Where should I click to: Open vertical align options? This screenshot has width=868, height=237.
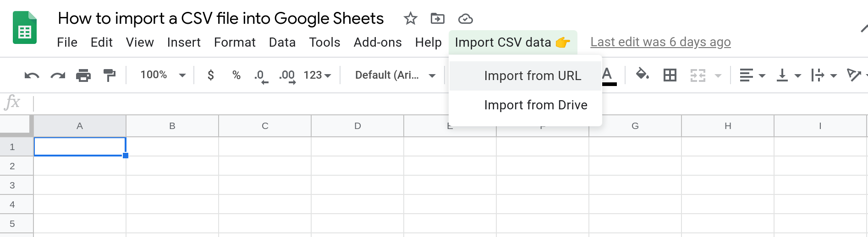(782, 75)
